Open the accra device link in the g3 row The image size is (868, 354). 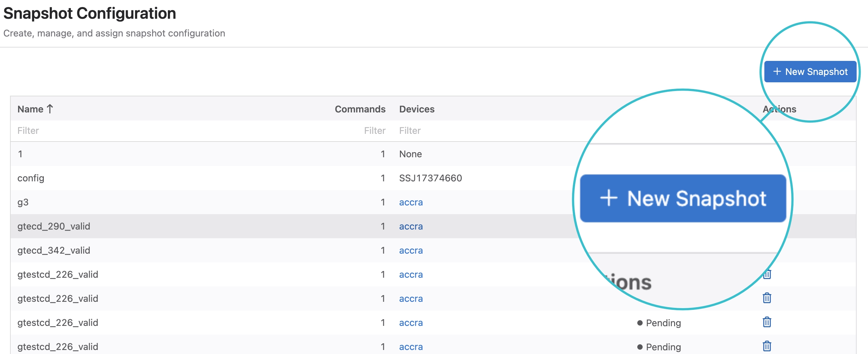pyautogui.click(x=410, y=202)
